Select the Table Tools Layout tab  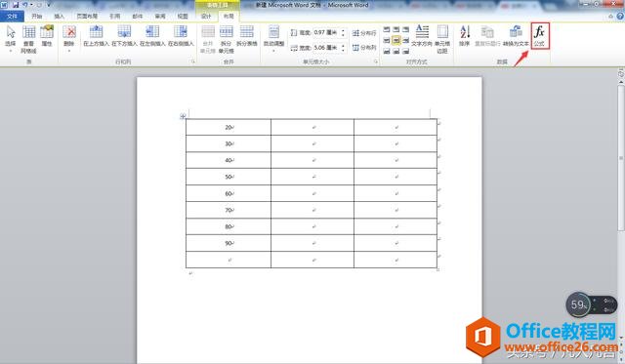[229, 17]
